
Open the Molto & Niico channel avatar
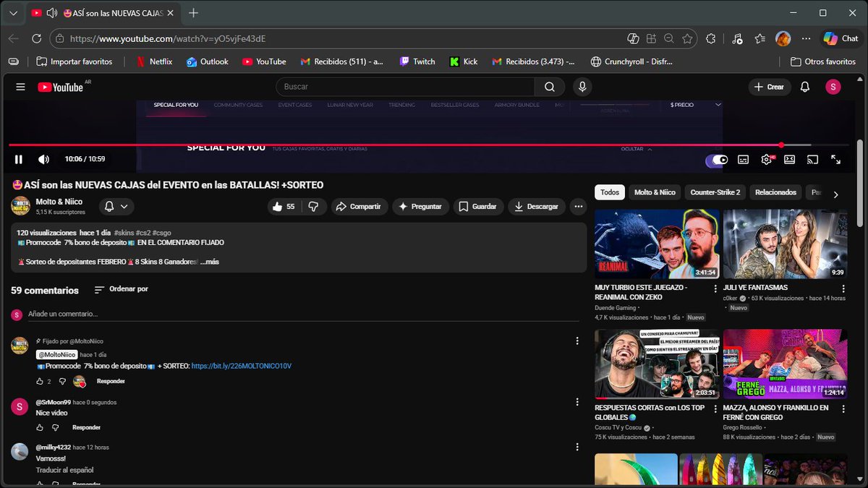pos(20,206)
